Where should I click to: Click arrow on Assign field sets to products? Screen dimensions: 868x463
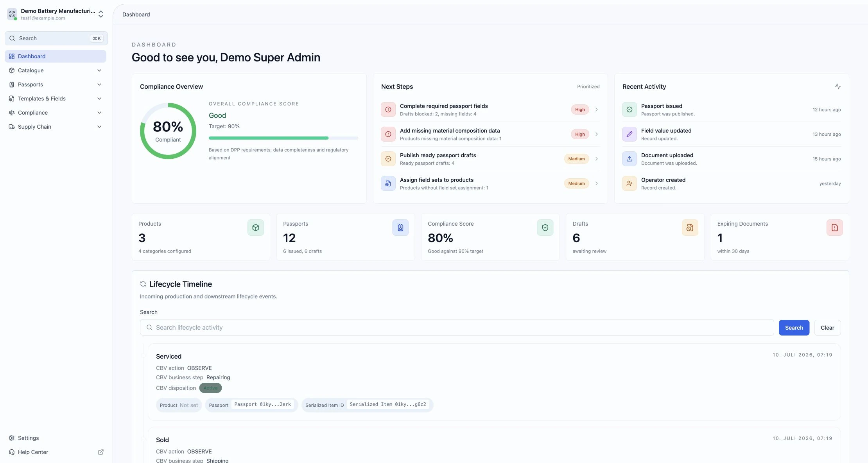pyautogui.click(x=597, y=183)
